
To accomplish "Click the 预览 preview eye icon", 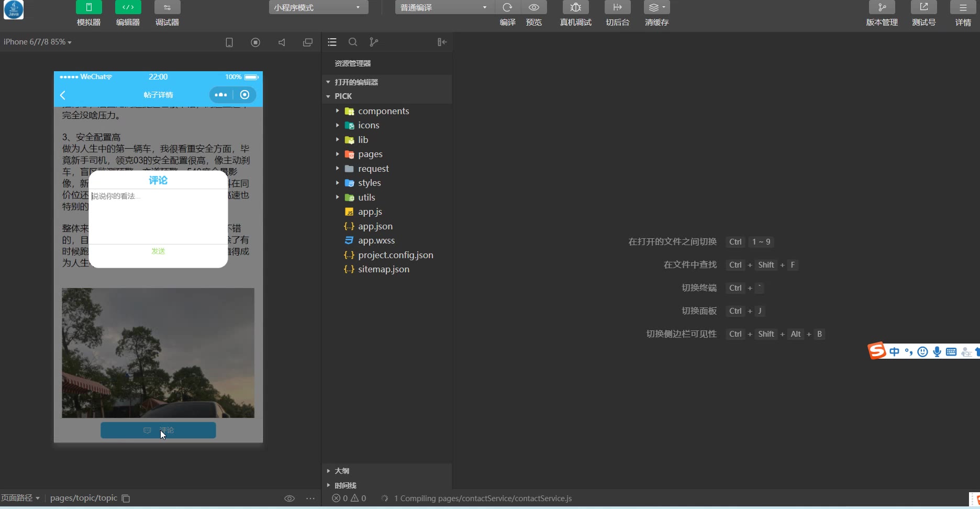I will click(534, 7).
